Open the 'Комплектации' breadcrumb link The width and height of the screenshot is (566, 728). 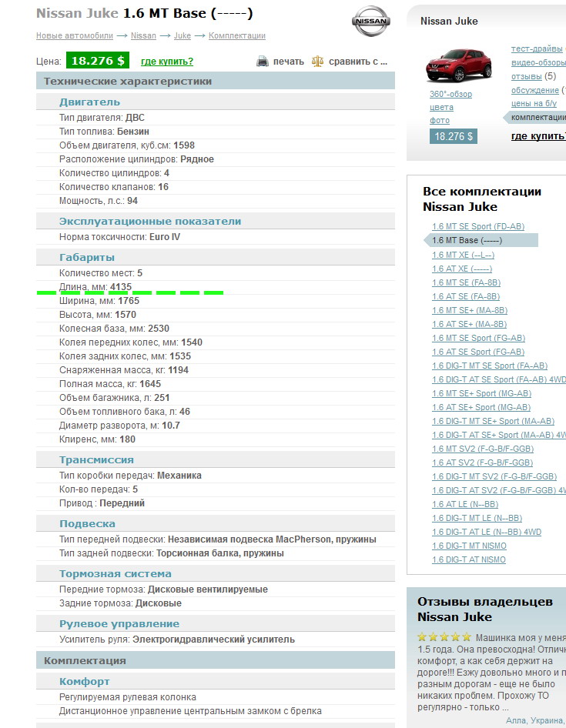[237, 36]
